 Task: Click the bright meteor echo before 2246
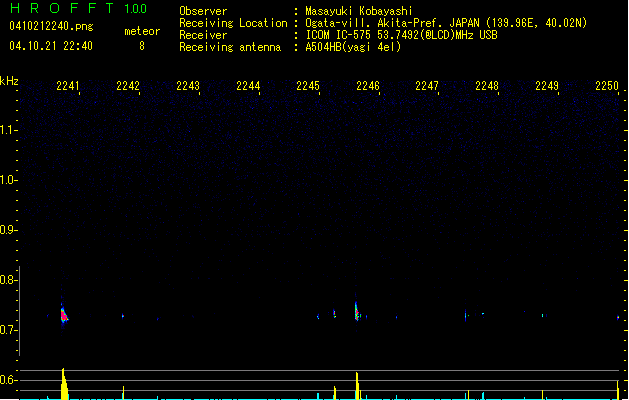tap(357, 312)
